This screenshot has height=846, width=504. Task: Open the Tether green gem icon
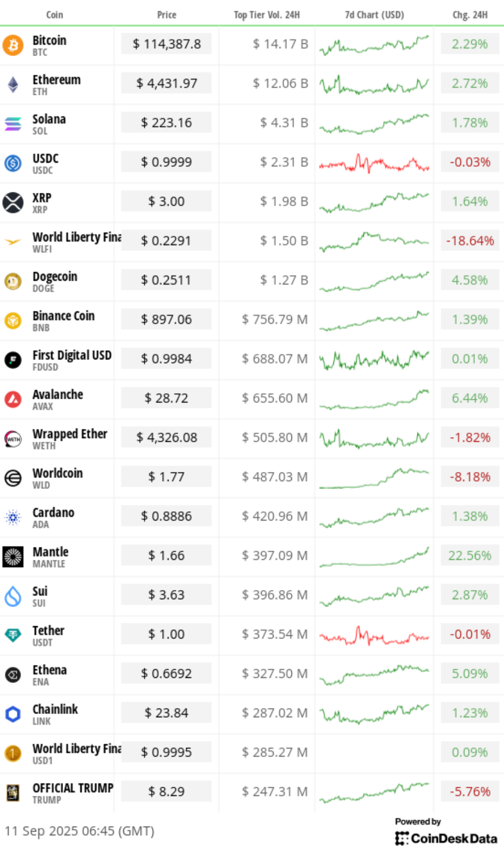13,635
